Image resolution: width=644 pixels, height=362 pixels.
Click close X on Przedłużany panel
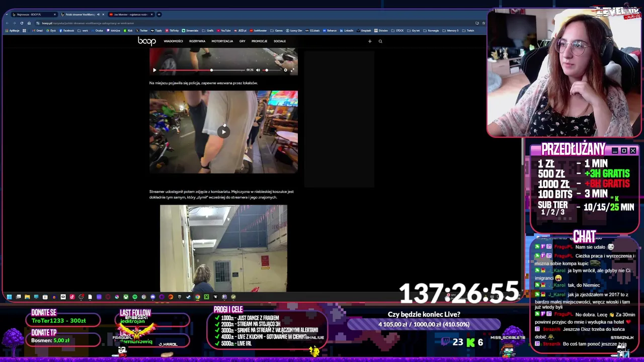tap(633, 151)
